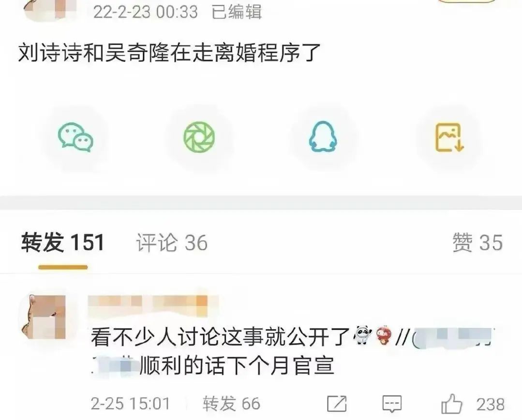Open the blurred reposter username
522x420 pixels.
coord(153,306)
